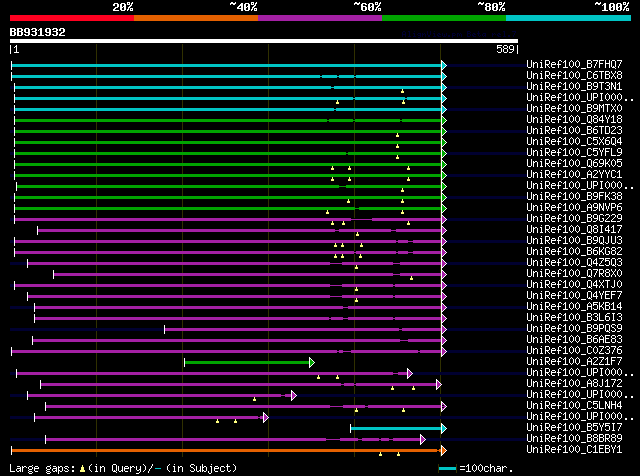
Task: Select the UniRef100_B6KG82 label
Action: (574, 251)
